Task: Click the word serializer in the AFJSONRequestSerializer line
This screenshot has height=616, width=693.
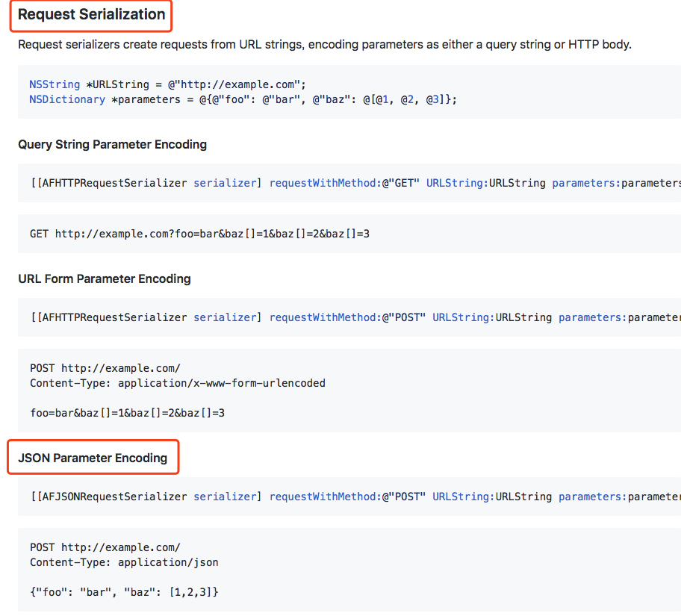Action: click(x=225, y=497)
